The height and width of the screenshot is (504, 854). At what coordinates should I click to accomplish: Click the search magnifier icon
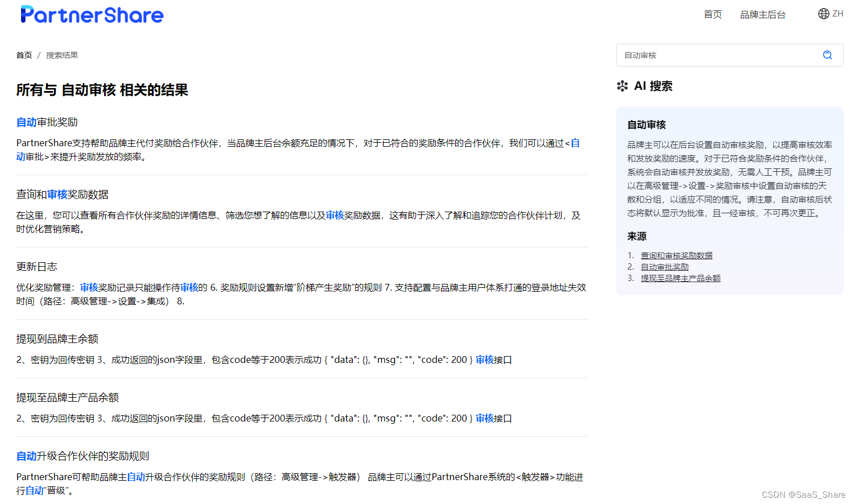click(827, 55)
